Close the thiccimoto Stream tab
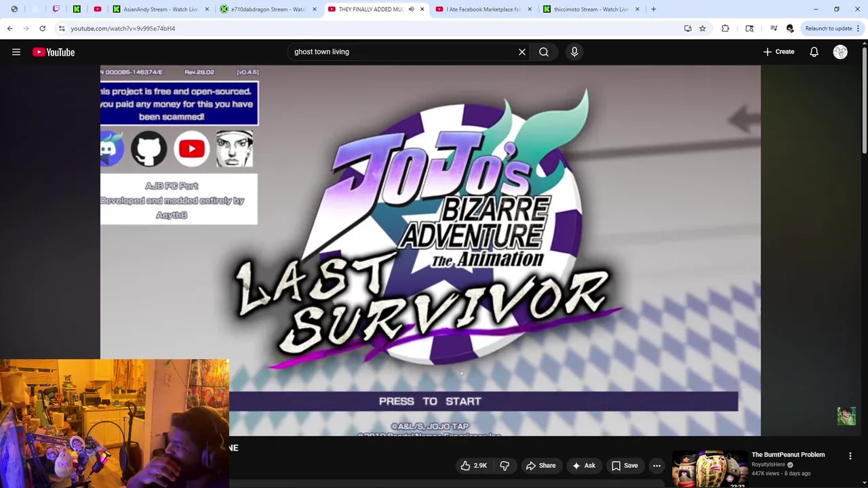The height and width of the screenshot is (488, 868). click(x=637, y=9)
